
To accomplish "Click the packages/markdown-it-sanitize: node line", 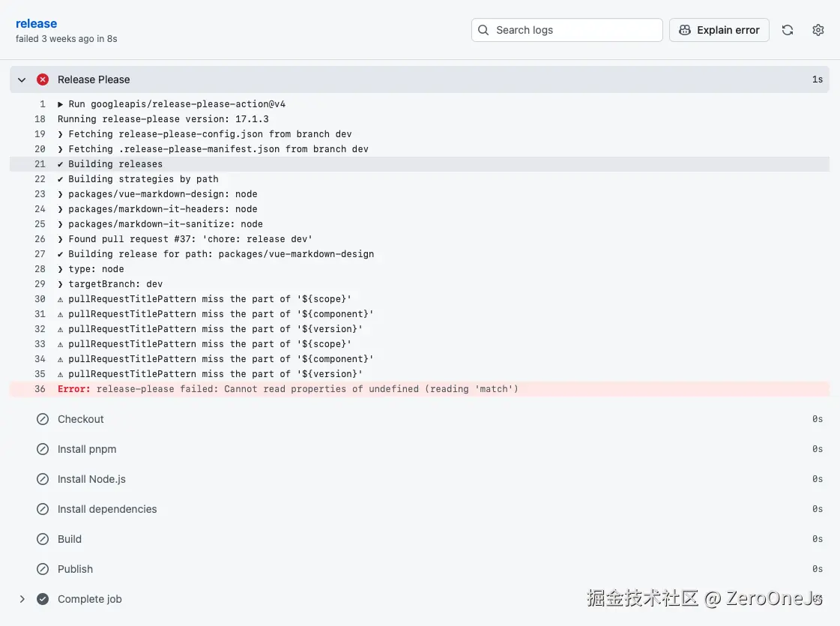I will (420, 224).
